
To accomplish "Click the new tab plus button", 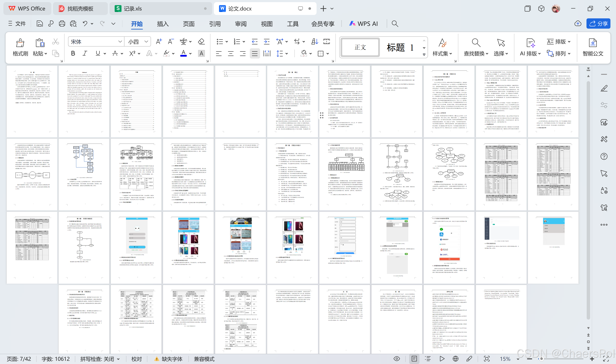I will coord(323,9).
